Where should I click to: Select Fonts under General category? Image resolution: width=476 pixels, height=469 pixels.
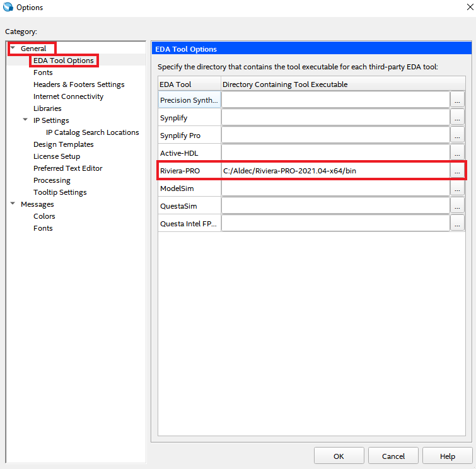coord(43,72)
